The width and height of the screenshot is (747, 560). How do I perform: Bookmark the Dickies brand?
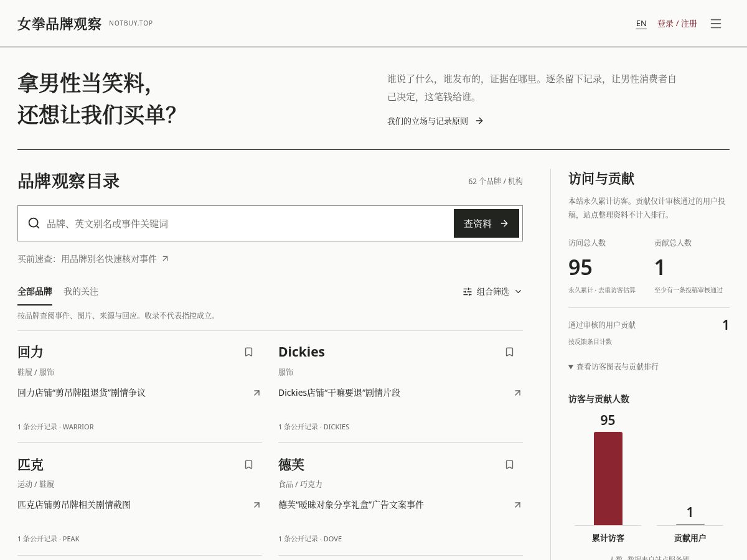point(509,352)
